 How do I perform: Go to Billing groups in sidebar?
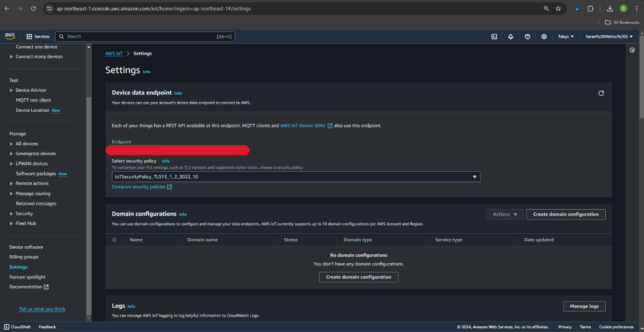[24, 257]
